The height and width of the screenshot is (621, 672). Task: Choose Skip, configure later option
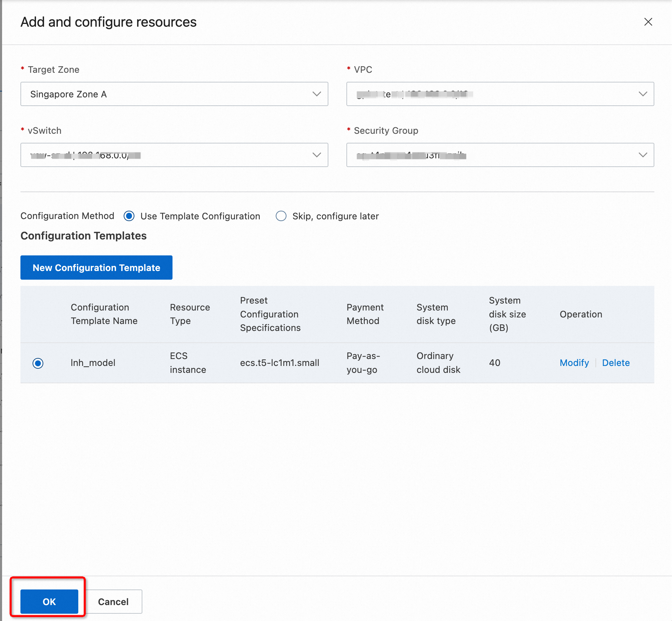(x=281, y=216)
